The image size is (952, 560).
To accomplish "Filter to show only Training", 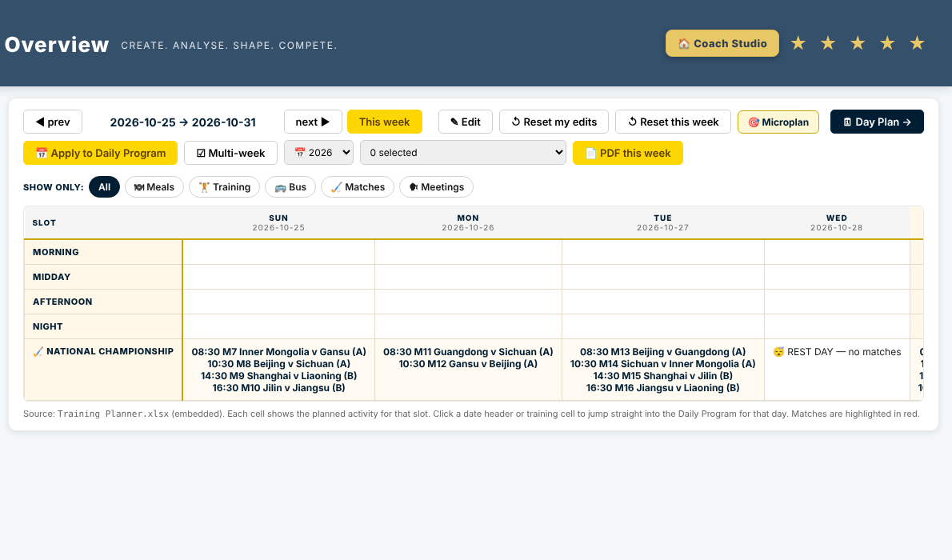I will (224, 187).
